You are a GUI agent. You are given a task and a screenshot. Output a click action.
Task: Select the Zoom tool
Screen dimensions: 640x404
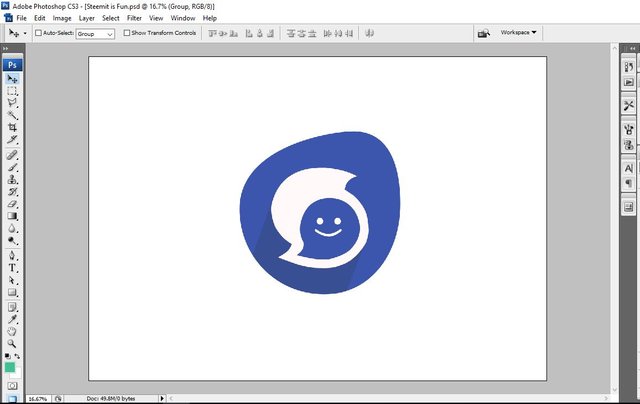(x=12, y=344)
